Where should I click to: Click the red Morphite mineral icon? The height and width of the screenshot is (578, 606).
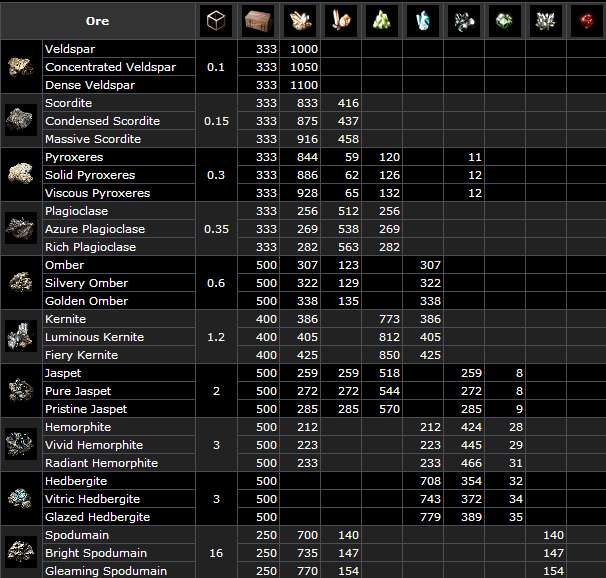586,20
